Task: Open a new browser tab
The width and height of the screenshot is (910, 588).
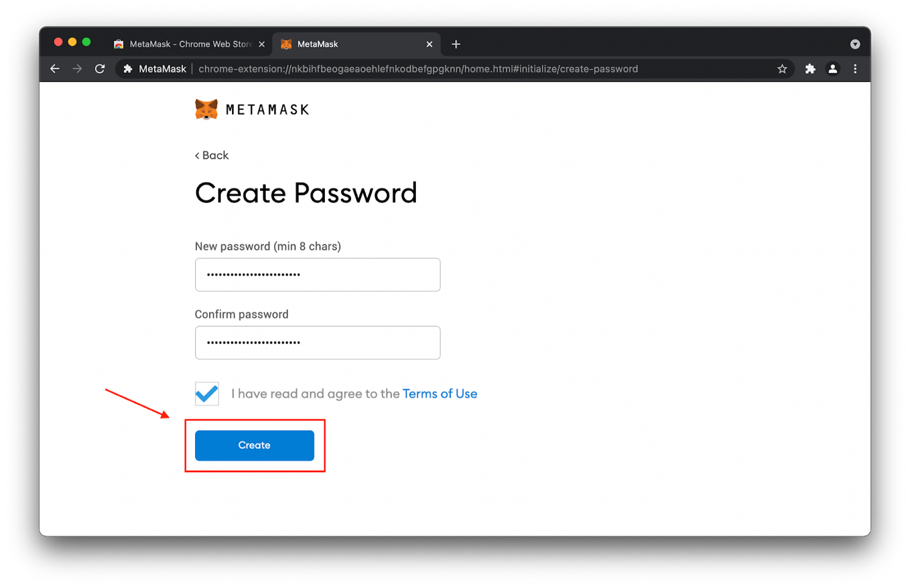Action: [x=456, y=44]
